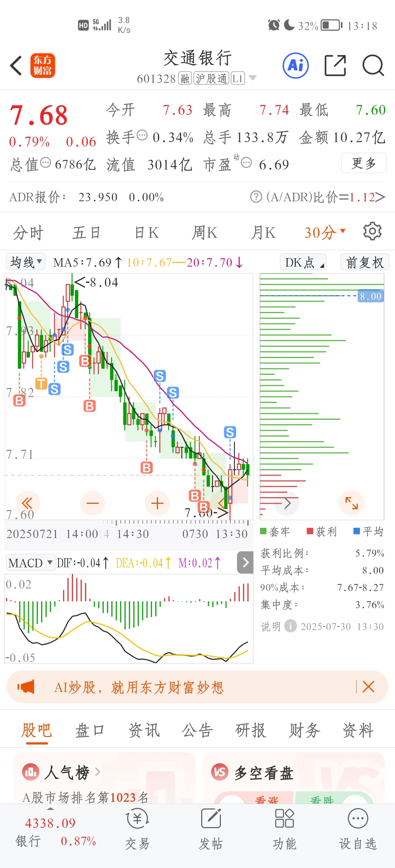Viewport: 395px width, 868px height.
Task: Close the AI炒股 banner
Action: 368,686
